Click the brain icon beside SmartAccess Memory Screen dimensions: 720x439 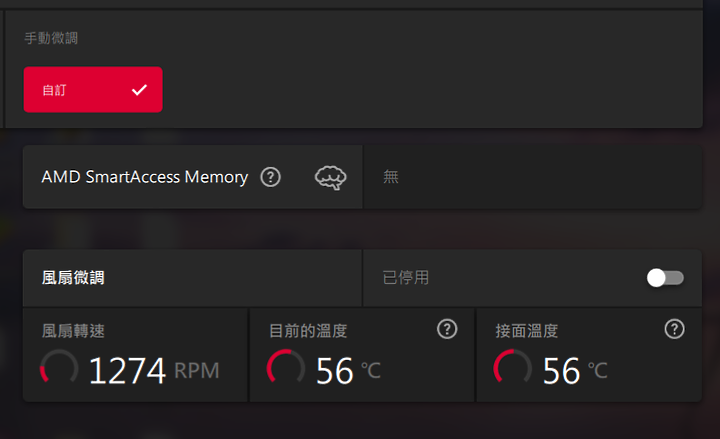pos(330,177)
